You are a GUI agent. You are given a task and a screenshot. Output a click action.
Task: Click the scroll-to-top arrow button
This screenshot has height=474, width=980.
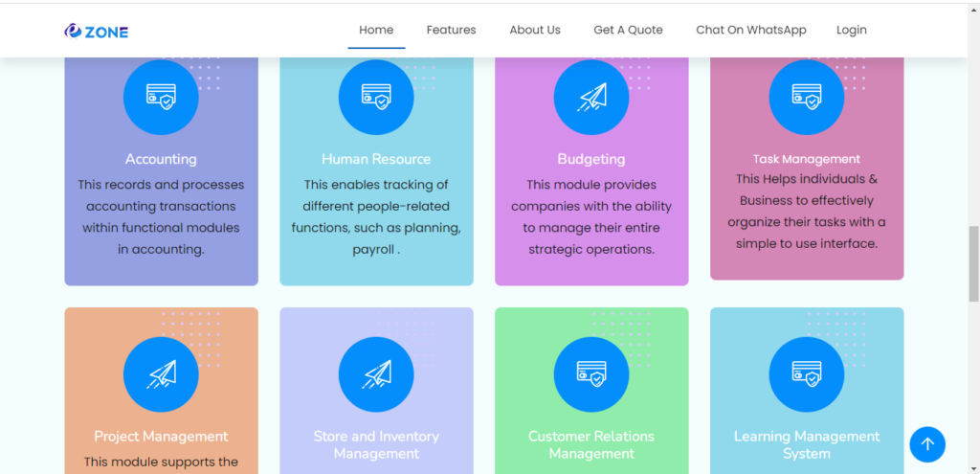[927, 444]
